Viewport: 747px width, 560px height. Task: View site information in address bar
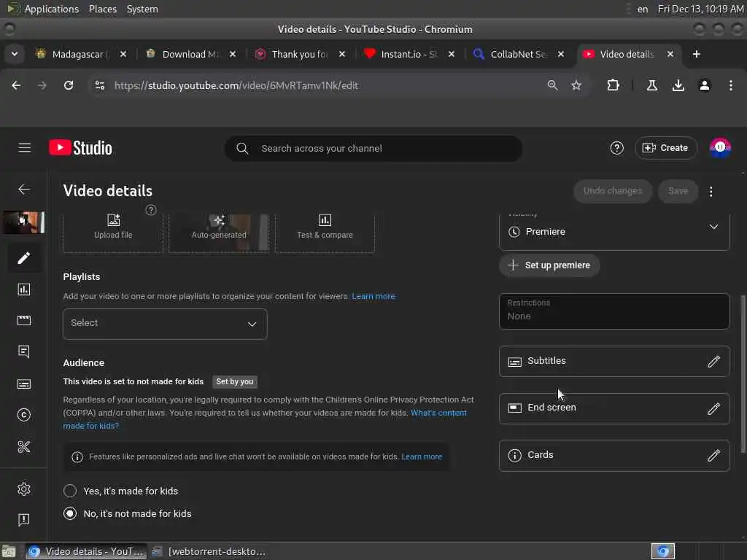click(x=99, y=85)
